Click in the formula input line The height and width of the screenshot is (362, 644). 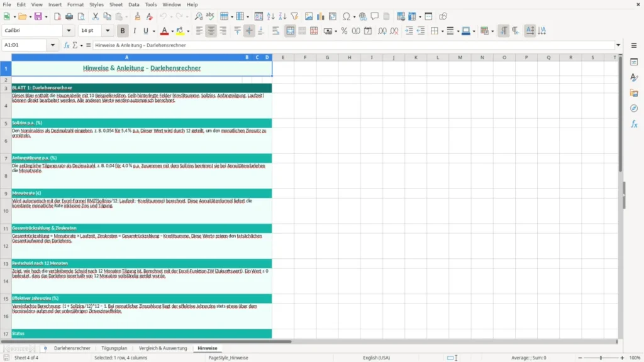pyautogui.click(x=353, y=45)
